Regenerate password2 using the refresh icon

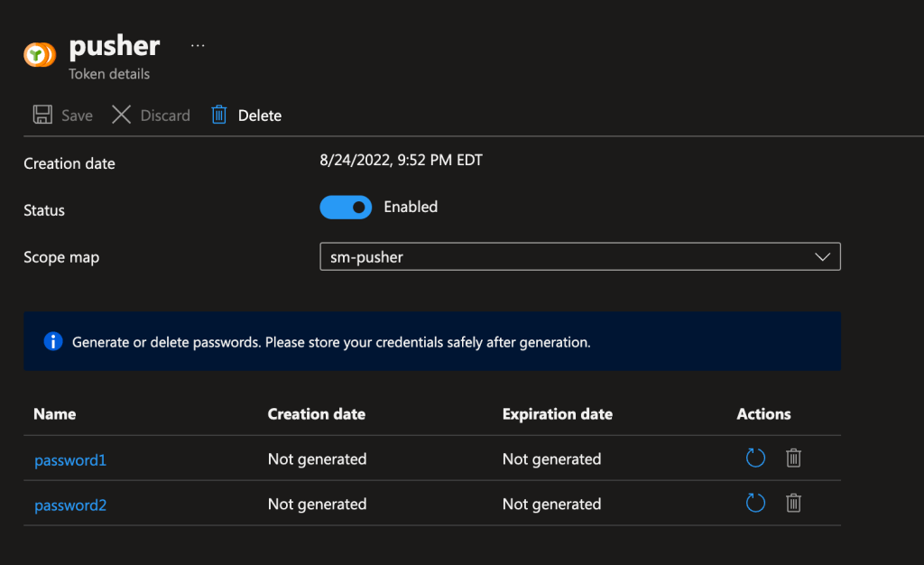pos(755,503)
